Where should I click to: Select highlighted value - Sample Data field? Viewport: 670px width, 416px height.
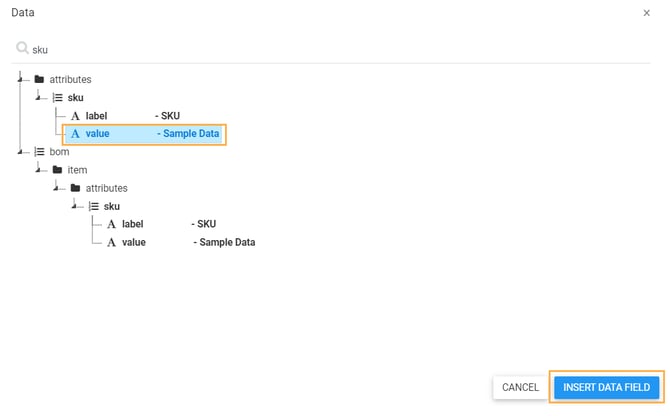150,133
